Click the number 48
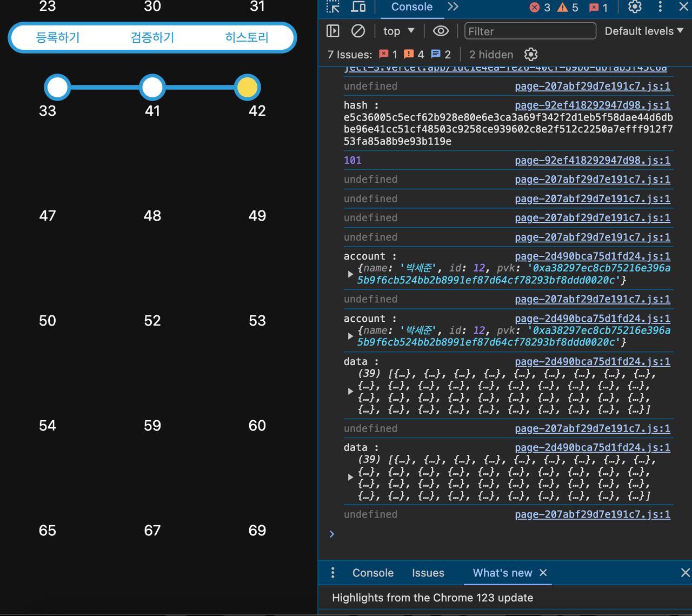 [x=152, y=216]
